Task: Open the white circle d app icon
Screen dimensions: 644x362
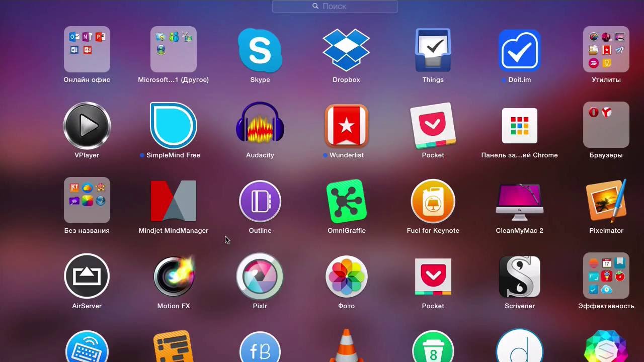Action: [x=520, y=345]
